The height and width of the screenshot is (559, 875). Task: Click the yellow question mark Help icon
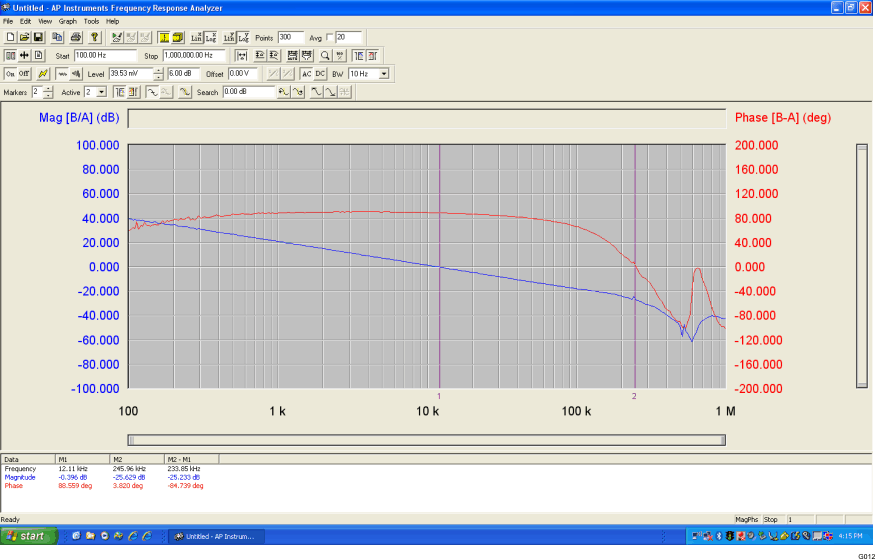[x=95, y=37]
